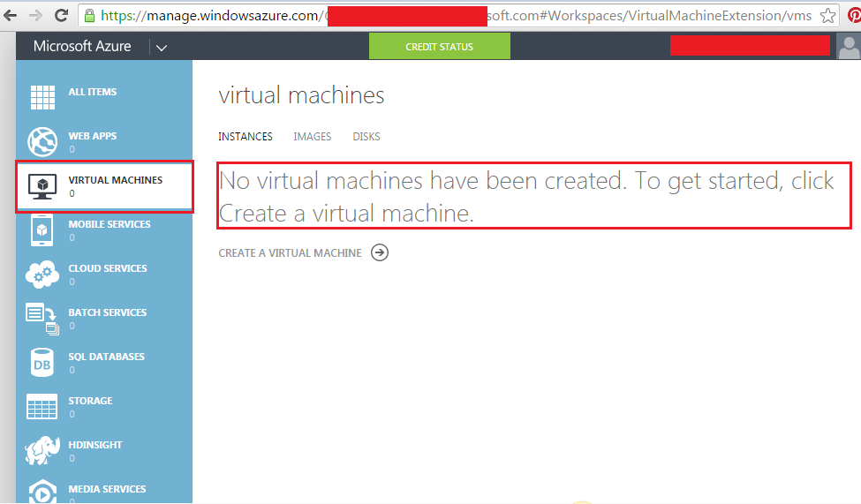Select the Mobile Services menu label
The width and height of the screenshot is (861, 504).
click(110, 224)
